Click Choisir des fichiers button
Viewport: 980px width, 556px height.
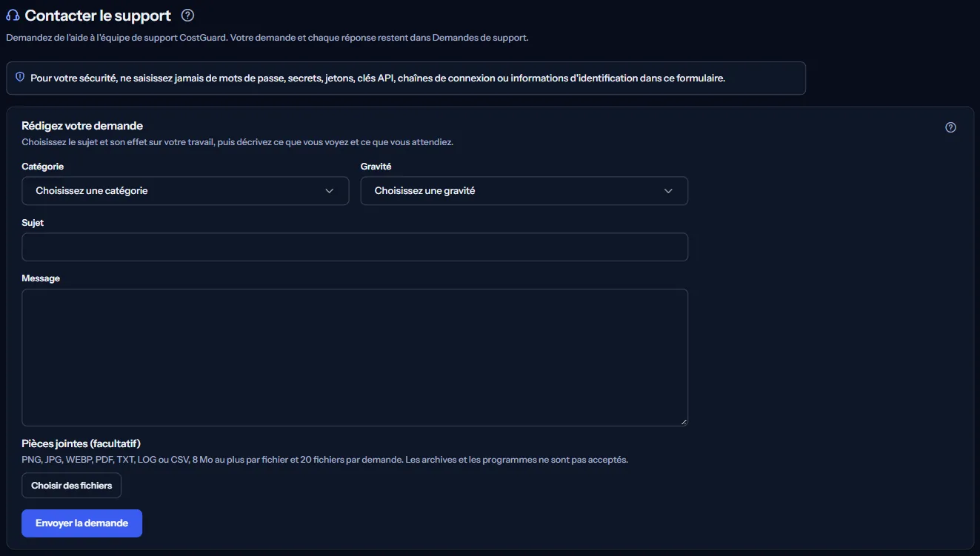pos(71,486)
